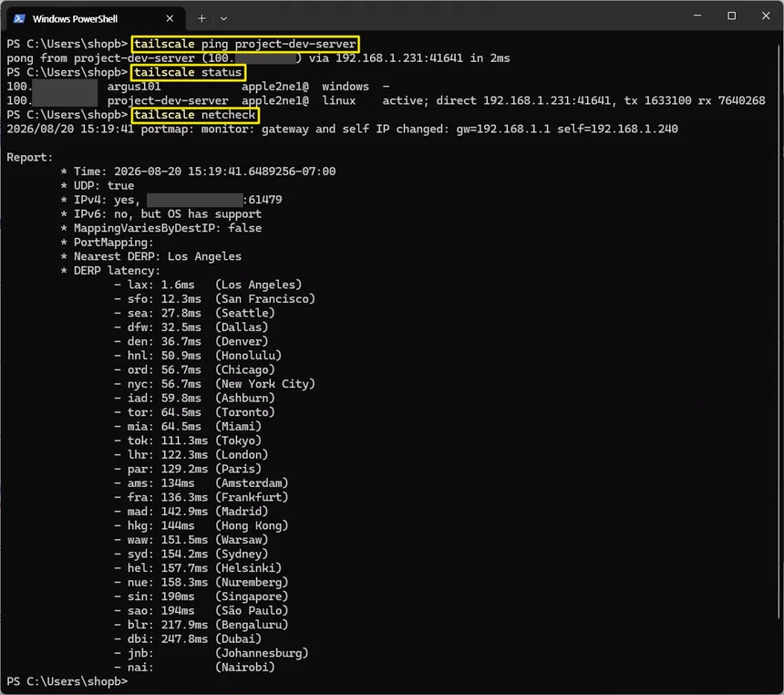
Task: Click the 'argus101' device name
Action: tap(134, 87)
